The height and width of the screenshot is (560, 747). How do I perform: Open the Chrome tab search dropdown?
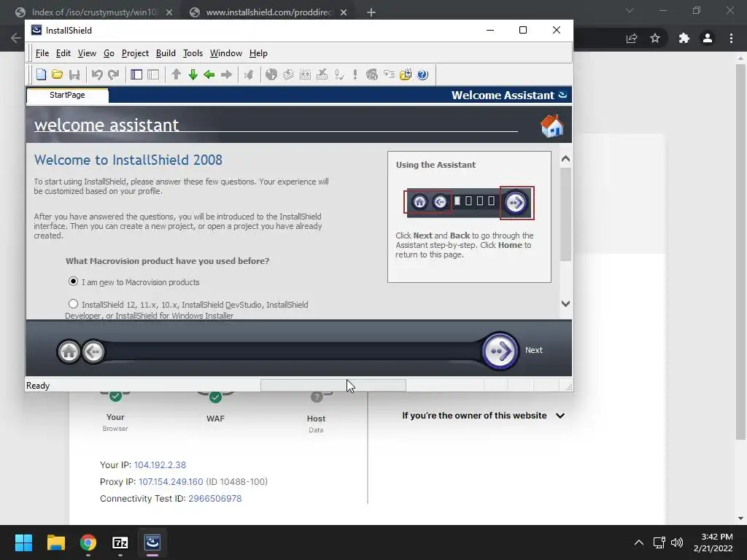tap(630, 10)
